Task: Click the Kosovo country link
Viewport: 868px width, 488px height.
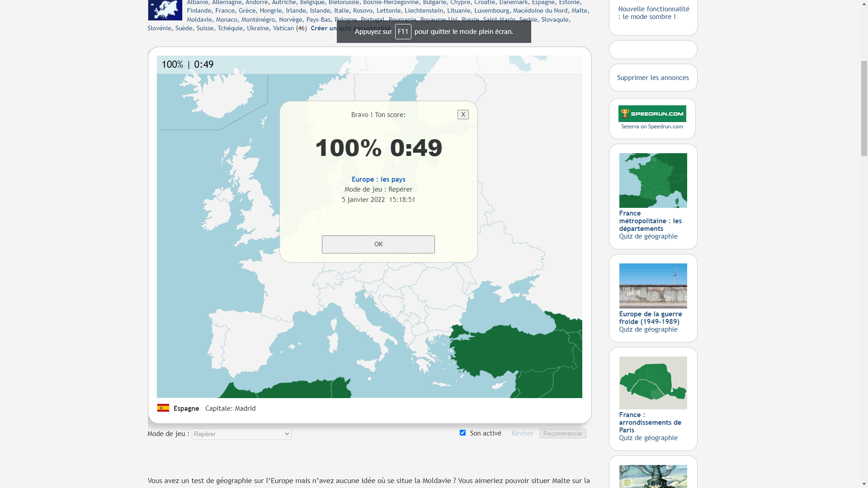Action: pos(363,10)
